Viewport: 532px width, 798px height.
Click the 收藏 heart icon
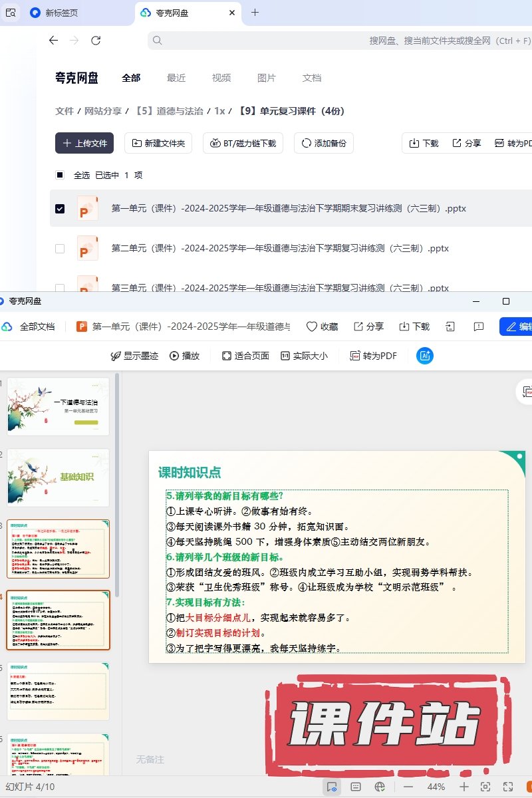click(x=311, y=327)
